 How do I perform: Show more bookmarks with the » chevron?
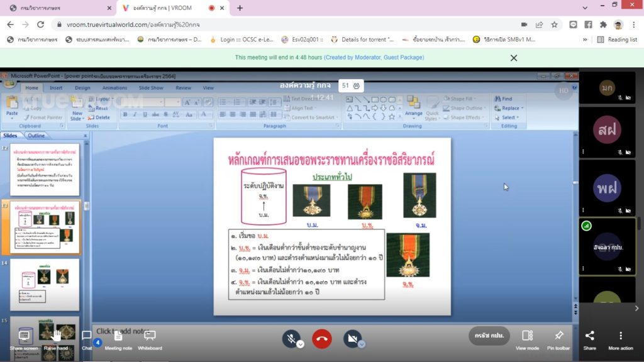(x=585, y=40)
